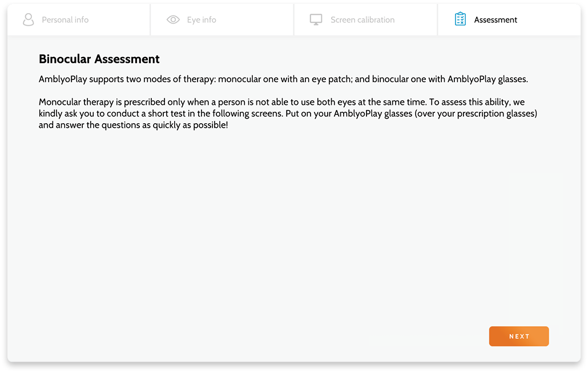
Task: Click the monitor icon for Screen calibration
Action: (316, 19)
